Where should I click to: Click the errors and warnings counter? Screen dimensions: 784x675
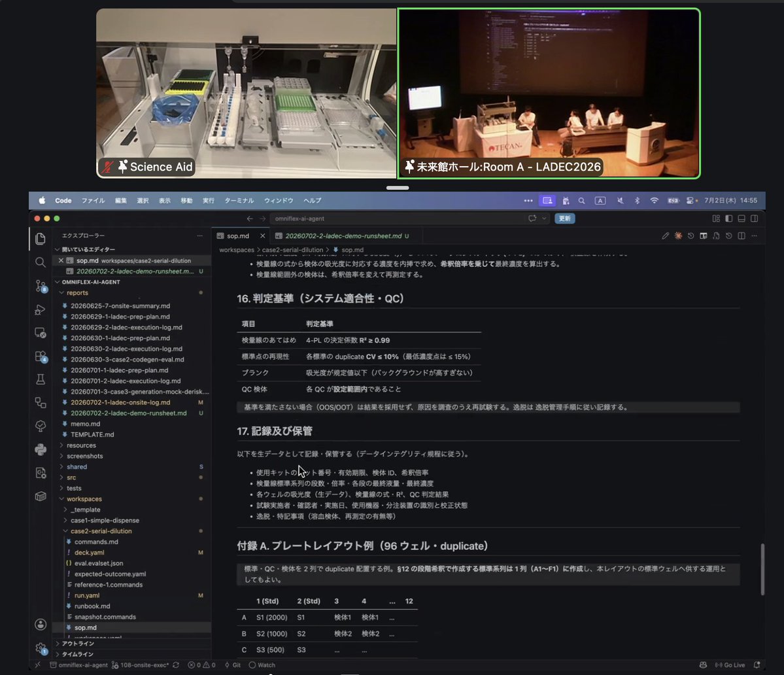(201, 665)
